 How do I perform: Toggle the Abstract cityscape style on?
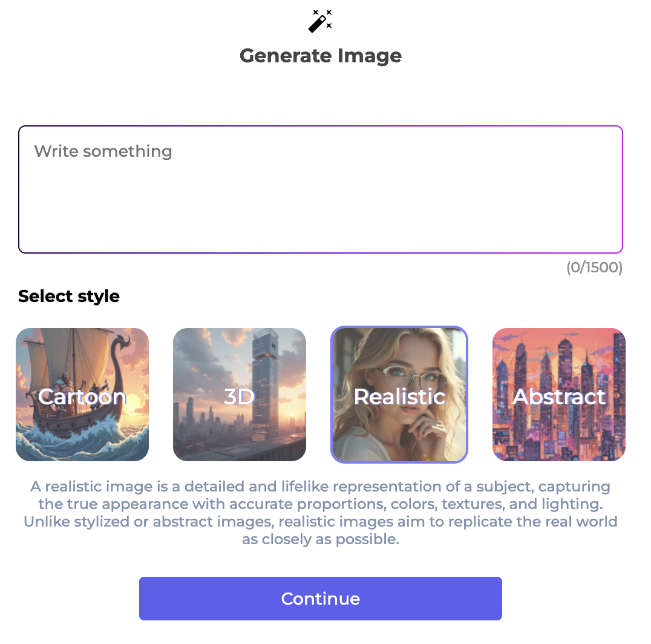(x=558, y=395)
